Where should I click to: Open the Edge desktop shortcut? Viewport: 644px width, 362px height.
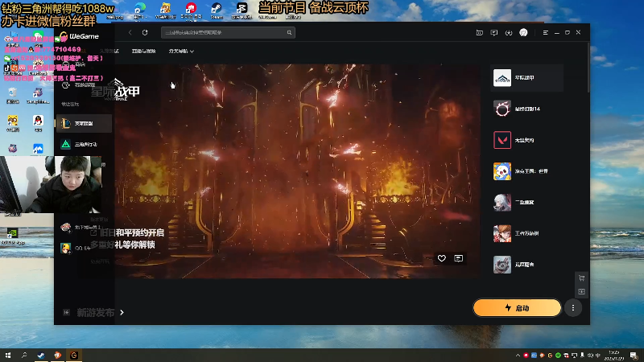click(139, 10)
